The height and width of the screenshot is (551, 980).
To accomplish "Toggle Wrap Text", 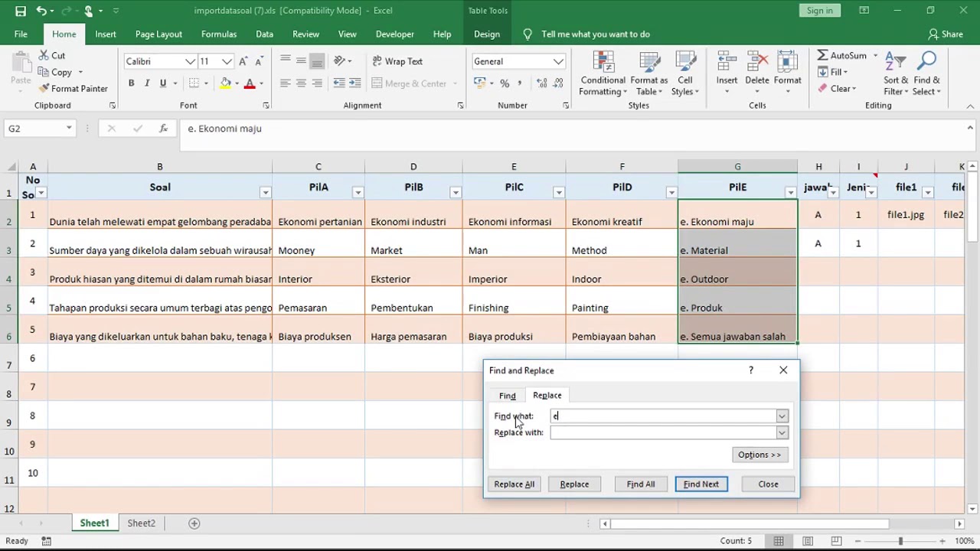I will (x=397, y=61).
